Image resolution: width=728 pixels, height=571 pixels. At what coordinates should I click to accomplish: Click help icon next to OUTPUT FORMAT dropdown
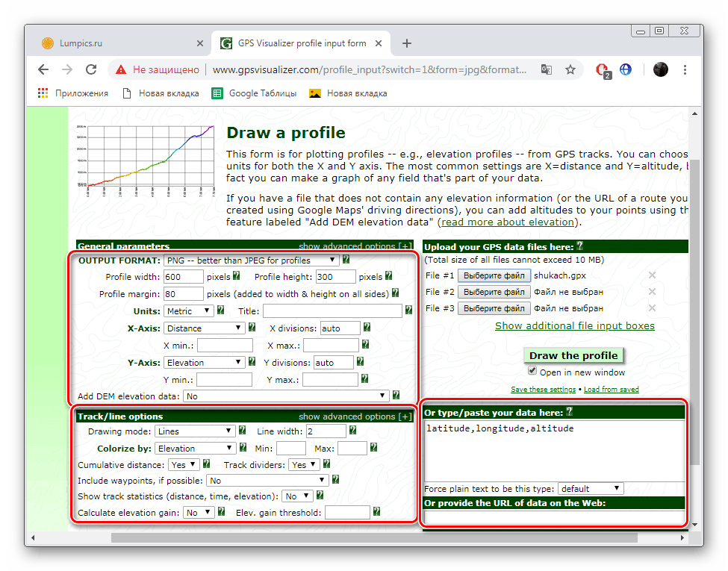point(346,260)
